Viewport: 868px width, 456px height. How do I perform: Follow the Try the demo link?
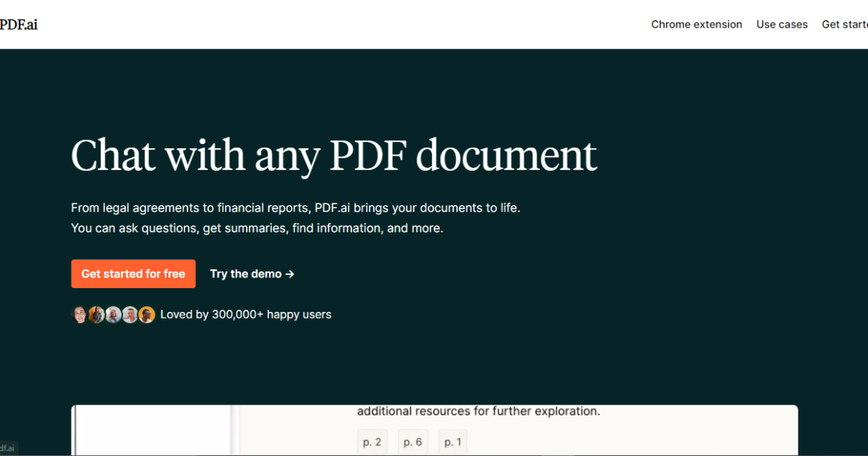tap(252, 274)
